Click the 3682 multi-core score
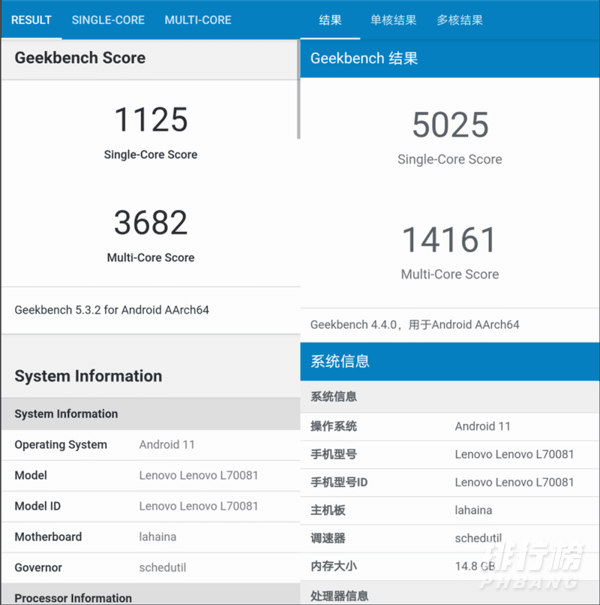The height and width of the screenshot is (605, 600). click(x=151, y=223)
